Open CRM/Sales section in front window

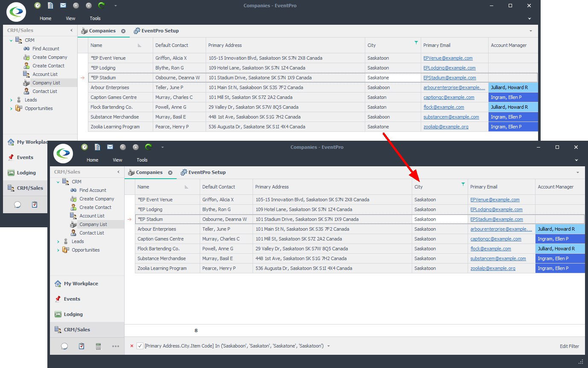(87, 330)
